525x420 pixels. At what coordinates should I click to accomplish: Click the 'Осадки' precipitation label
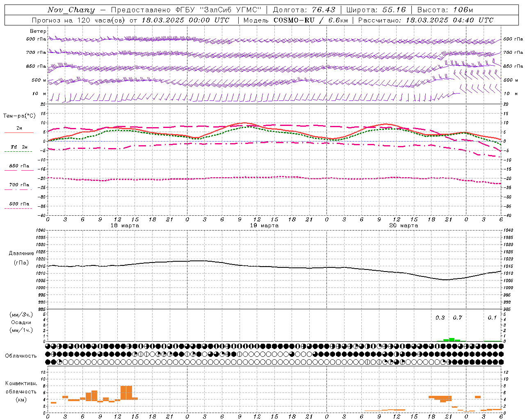[x=21, y=322]
